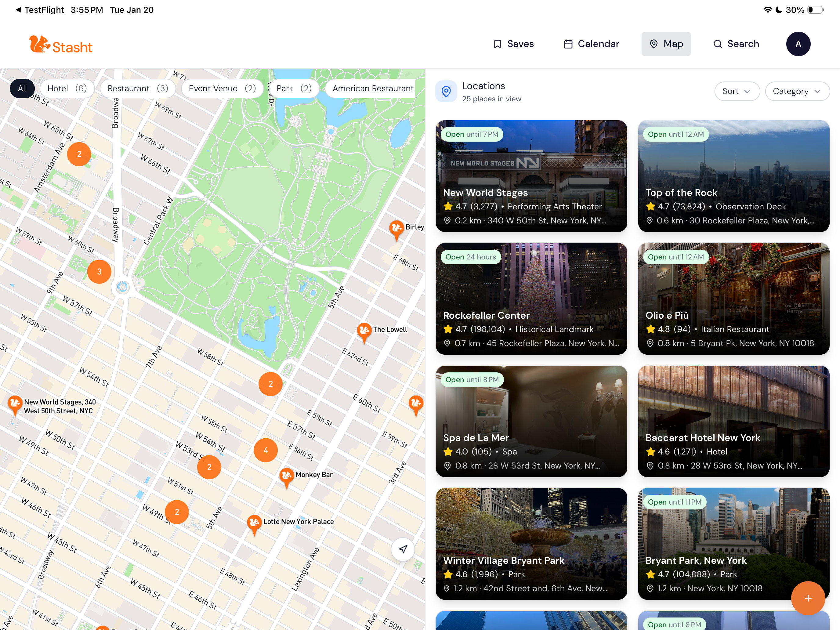Tap the battery status indicator
The height and width of the screenshot is (630, 840).
(815, 10)
